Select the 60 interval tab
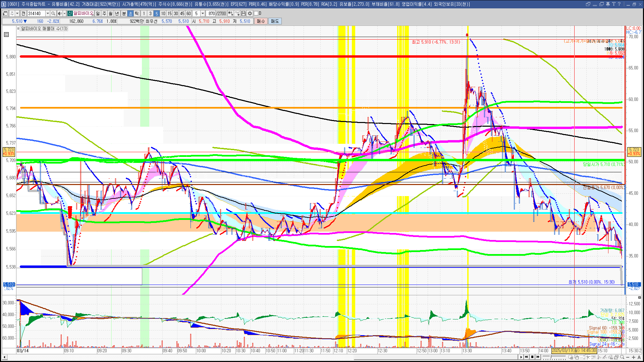Image resolution: width=644 pixels, height=362 pixels. coord(189,13)
